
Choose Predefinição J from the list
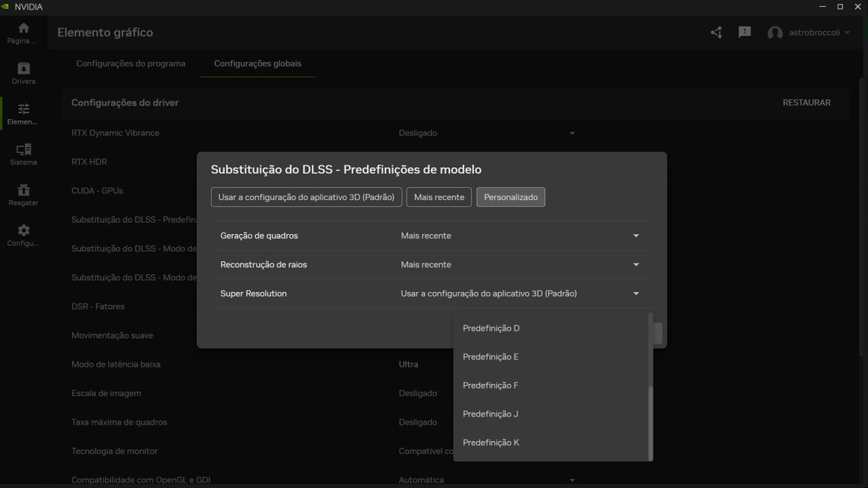click(551, 414)
